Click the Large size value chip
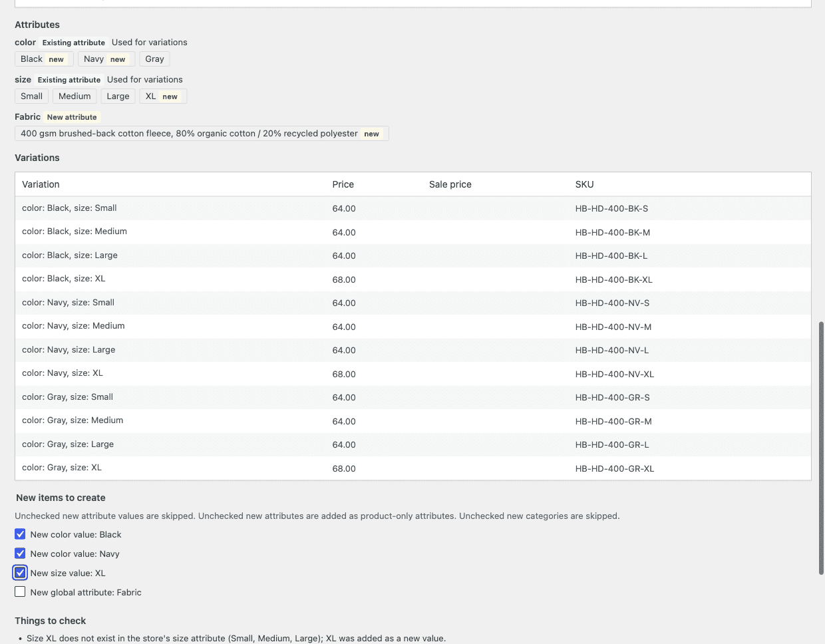The width and height of the screenshot is (825, 644). tap(118, 96)
